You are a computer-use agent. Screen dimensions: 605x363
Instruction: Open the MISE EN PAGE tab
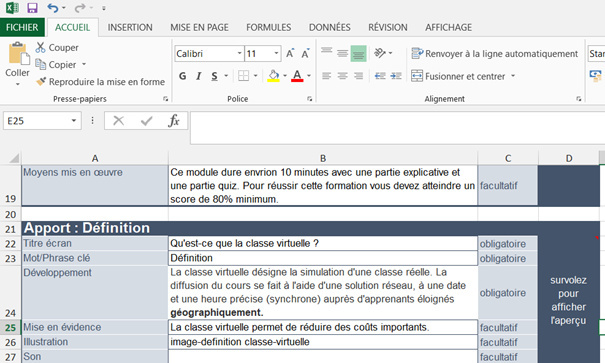(199, 27)
